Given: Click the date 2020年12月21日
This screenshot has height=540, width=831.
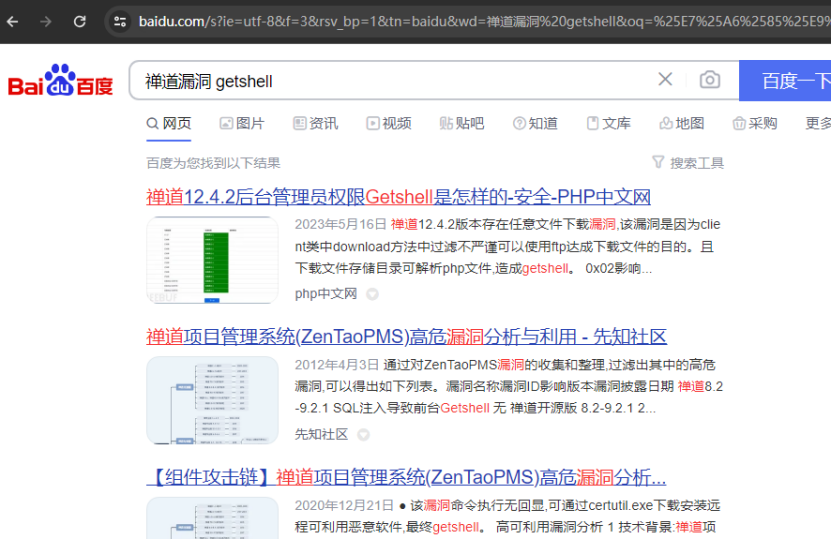Looking at the screenshot, I should pyautogui.click(x=344, y=506).
